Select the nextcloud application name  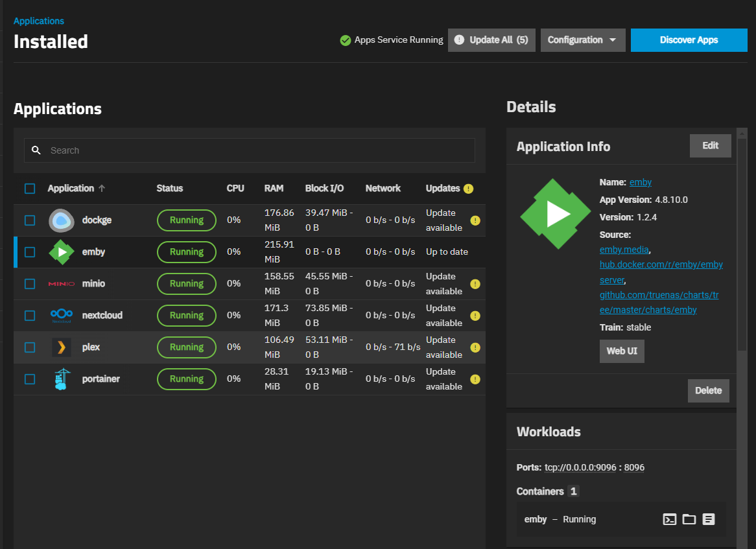coord(102,315)
